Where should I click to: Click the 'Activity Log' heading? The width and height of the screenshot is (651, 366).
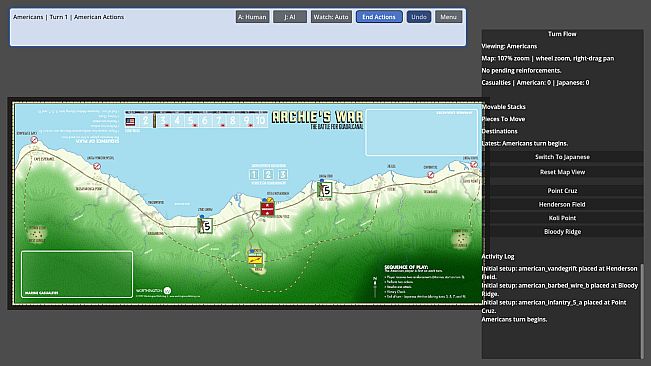(498, 256)
